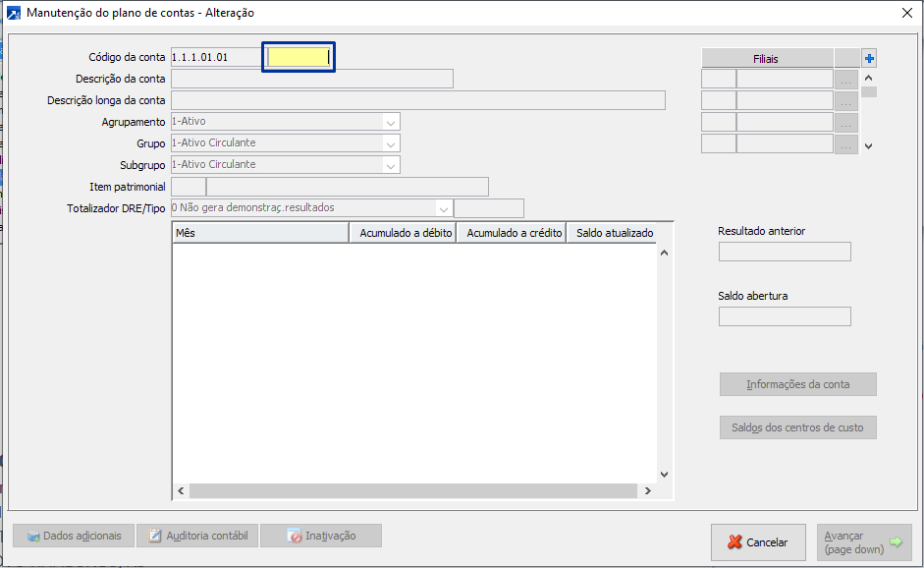Close the Manutenção do plano de contas window
The height and width of the screenshot is (568, 924).
[907, 13]
